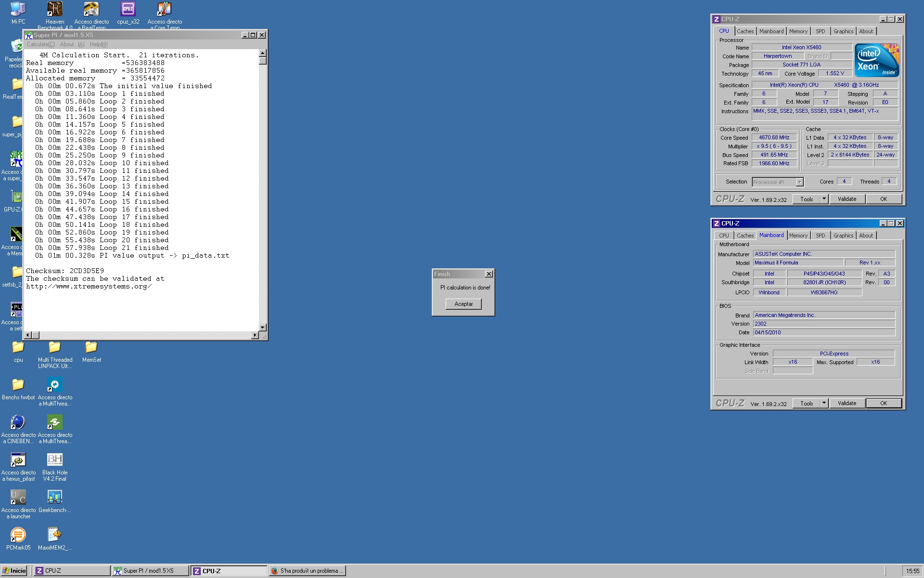Open the hexus_pifast shortcut icon

pyautogui.click(x=18, y=460)
